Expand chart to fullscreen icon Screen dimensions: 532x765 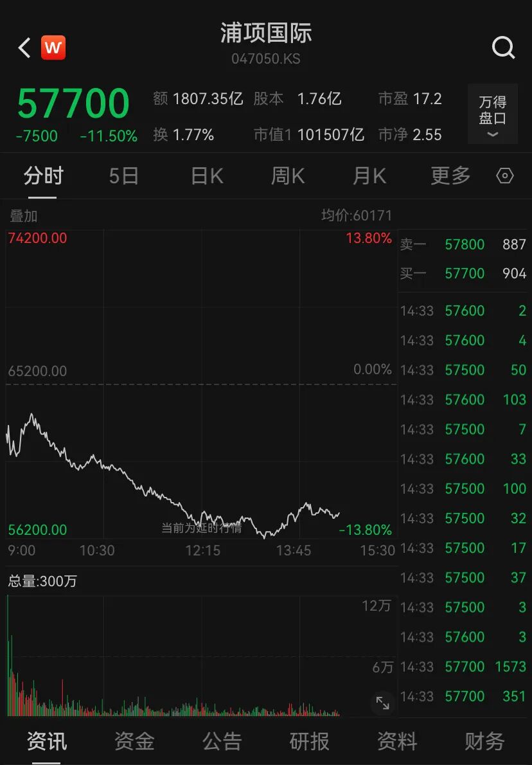click(x=383, y=703)
